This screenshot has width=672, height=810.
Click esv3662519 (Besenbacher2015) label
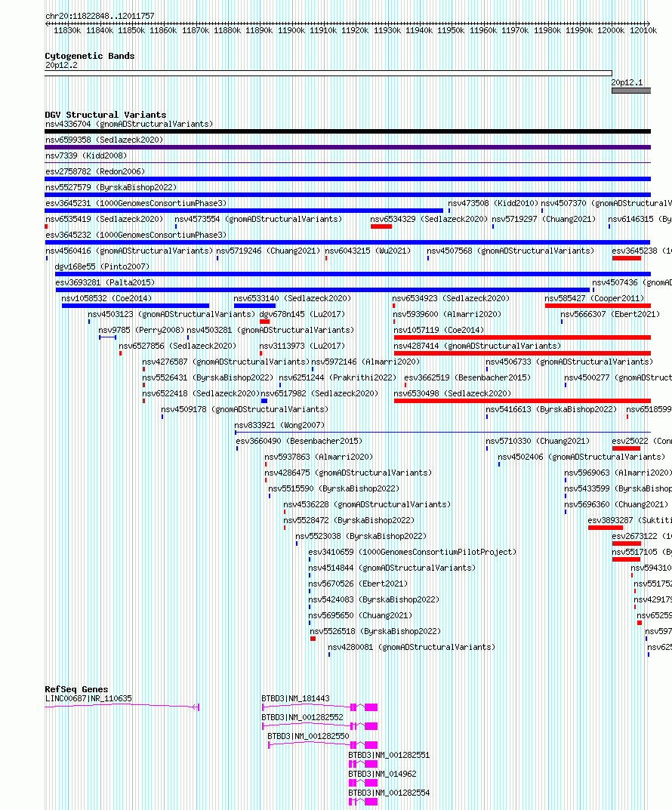point(467,377)
